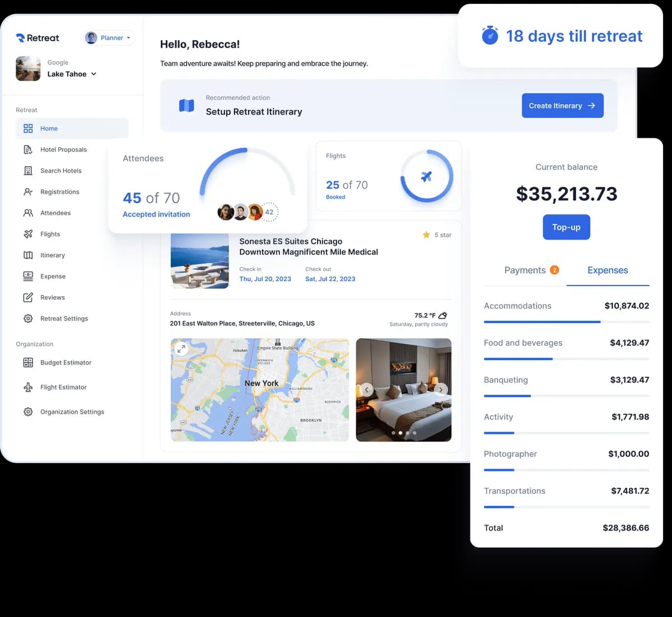
Task: Click the +42 more attendees badge
Action: pyautogui.click(x=269, y=212)
